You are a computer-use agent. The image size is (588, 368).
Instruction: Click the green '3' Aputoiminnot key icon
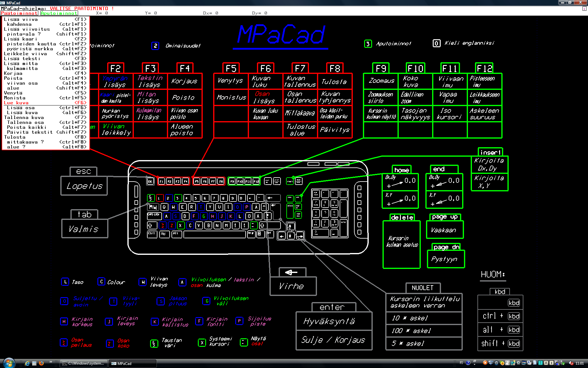[368, 44]
